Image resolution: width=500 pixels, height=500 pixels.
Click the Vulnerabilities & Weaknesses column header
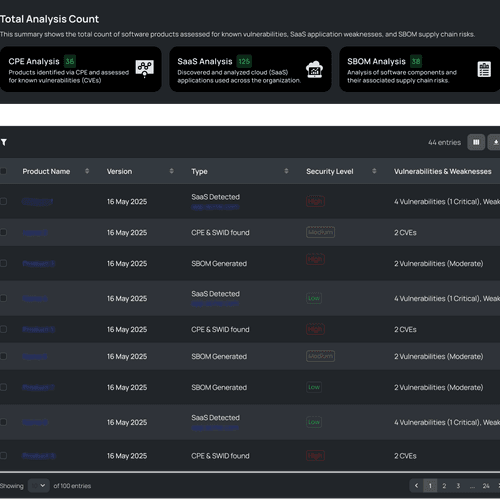point(443,171)
